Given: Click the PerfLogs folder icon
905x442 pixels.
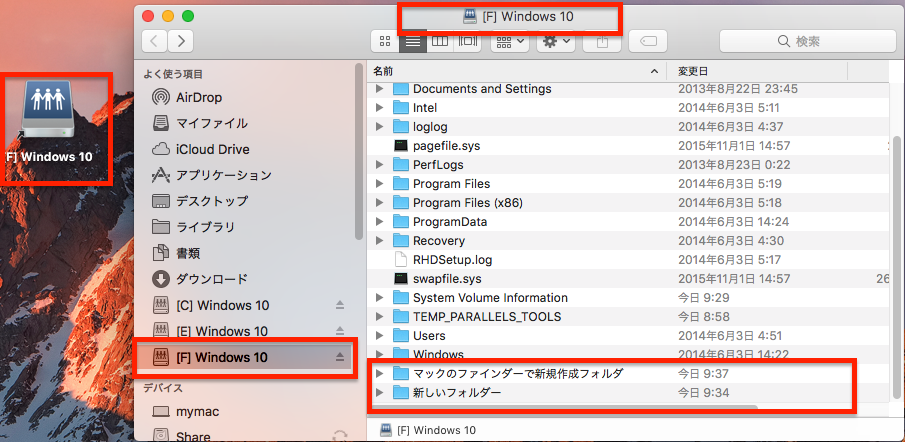Looking at the screenshot, I should click(401, 165).
